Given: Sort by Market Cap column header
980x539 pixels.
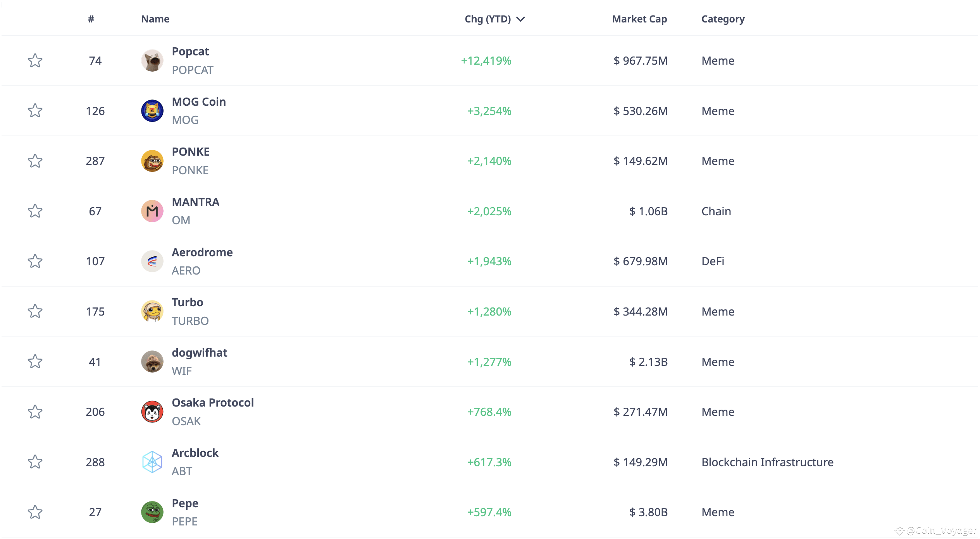Looking at the screenshot, I should click(x=639, y=19).
